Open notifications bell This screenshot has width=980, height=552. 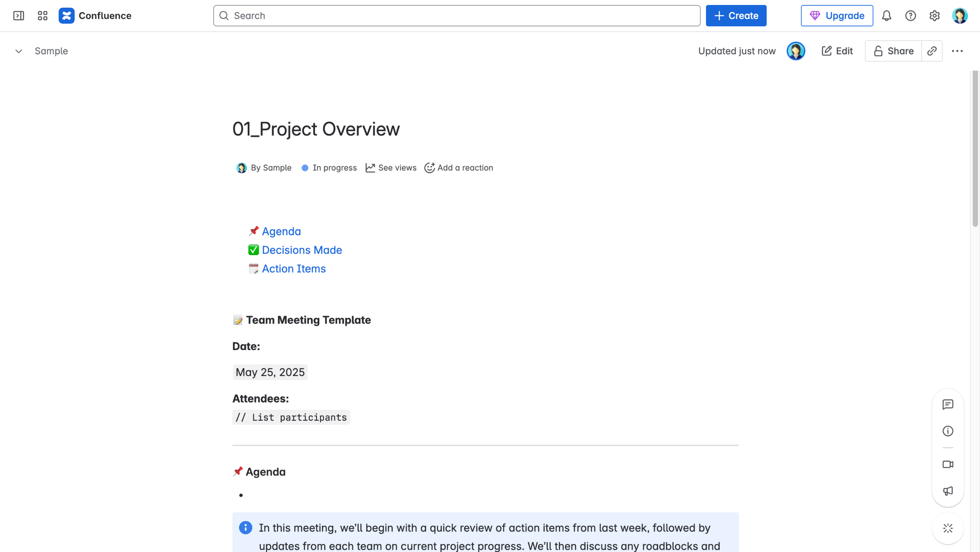coord(887,16)
